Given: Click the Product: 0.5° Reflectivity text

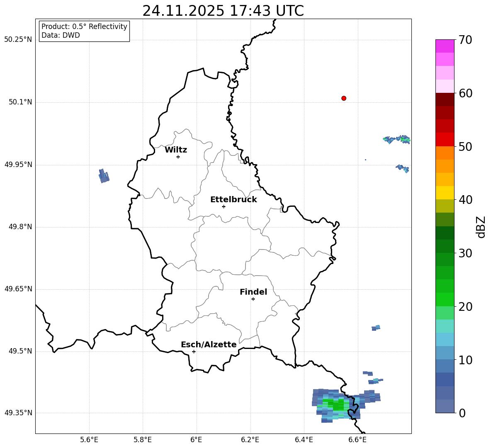Looking at the screenshot, I should click(x=85, y=26).
